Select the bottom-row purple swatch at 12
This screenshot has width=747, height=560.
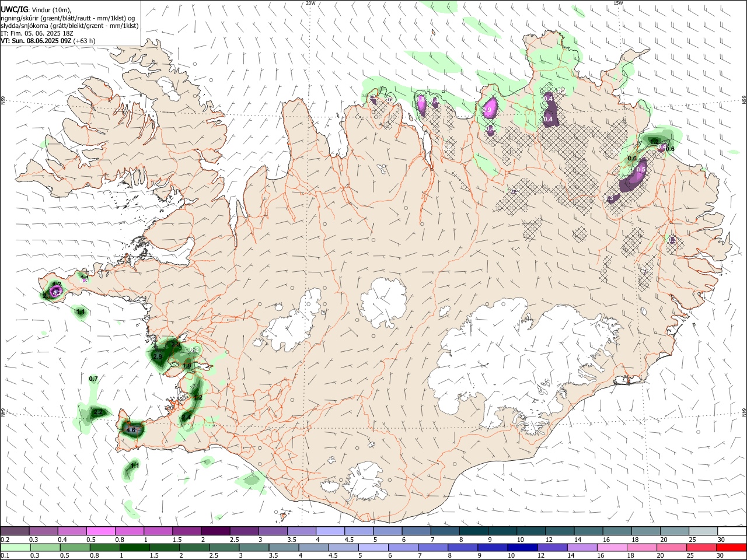(x=552, y=547)
